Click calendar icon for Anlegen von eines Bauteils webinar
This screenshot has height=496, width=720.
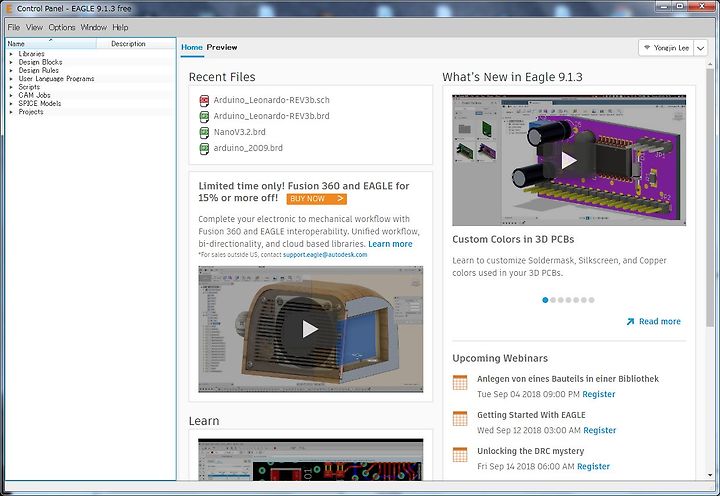tap(460, 383)
